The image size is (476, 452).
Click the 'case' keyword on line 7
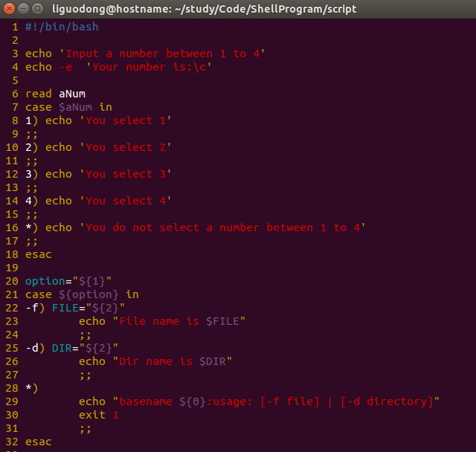[39, 107]
